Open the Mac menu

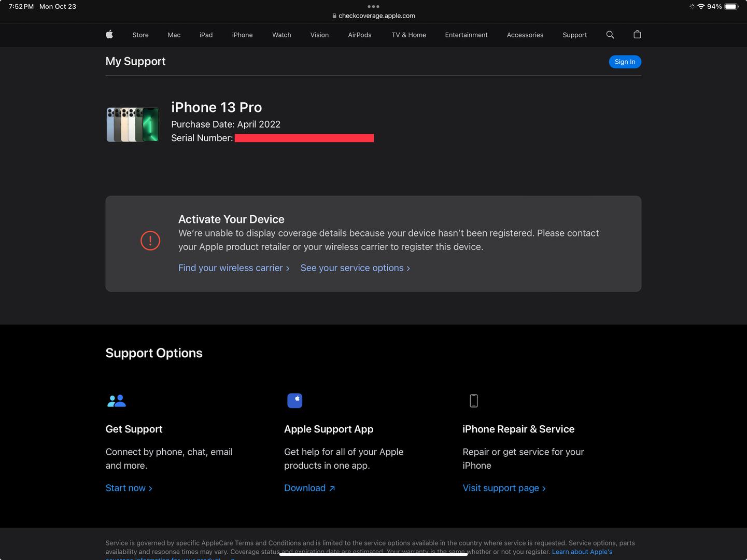coord(174,35)
